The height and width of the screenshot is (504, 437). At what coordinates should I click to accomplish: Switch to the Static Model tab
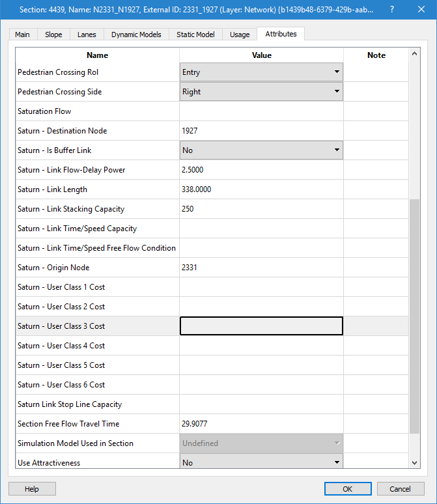(195, 35)
